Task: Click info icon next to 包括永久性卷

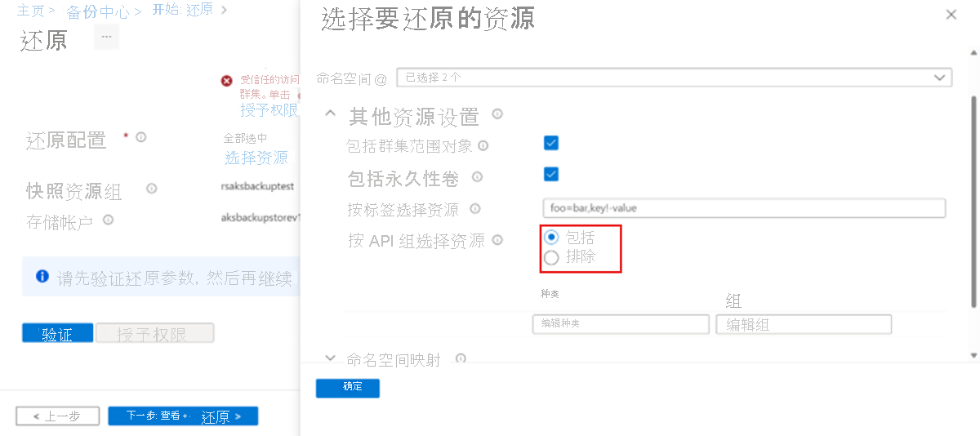Action: pyautogui.click(x=477, y=176)
